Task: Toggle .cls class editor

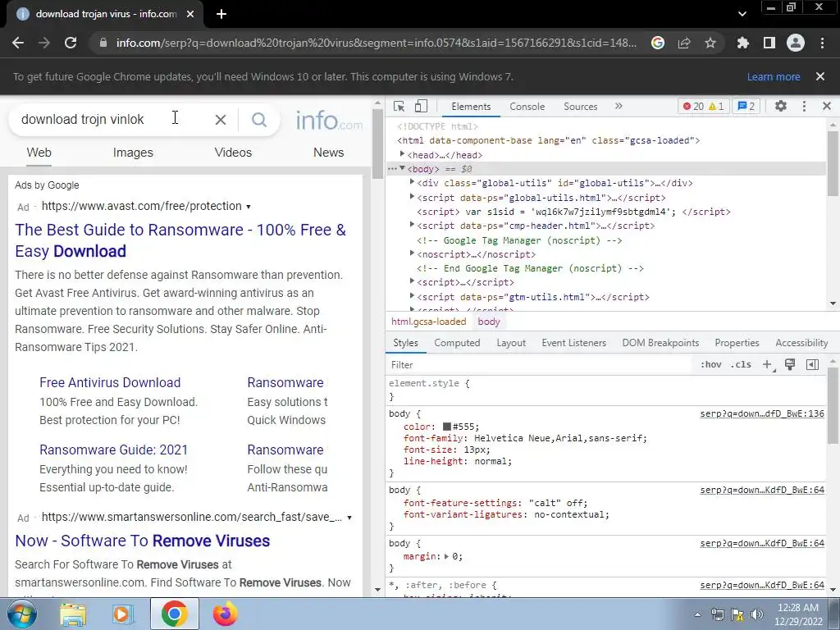Action: click(x=742, y=365)
